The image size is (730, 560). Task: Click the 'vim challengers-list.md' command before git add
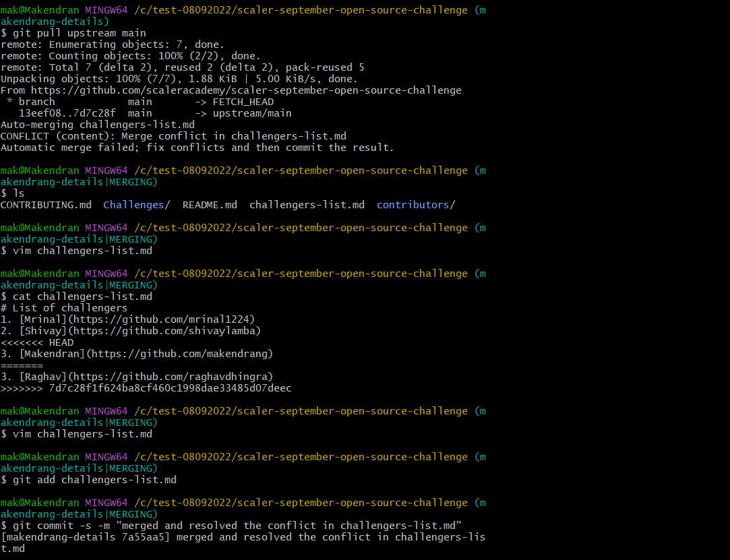pyautogui.click(x=82, y=434)
